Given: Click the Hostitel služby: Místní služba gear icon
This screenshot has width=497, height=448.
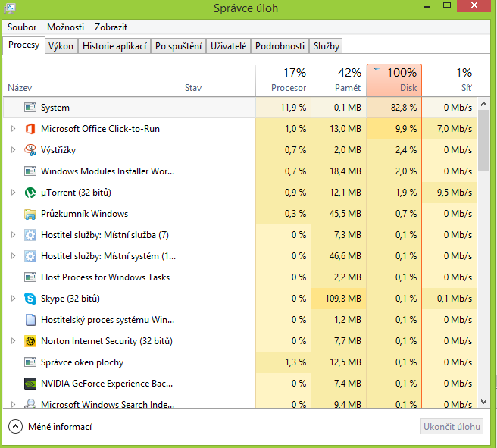Looking at the screenshot, I should (x=30, y=235).
